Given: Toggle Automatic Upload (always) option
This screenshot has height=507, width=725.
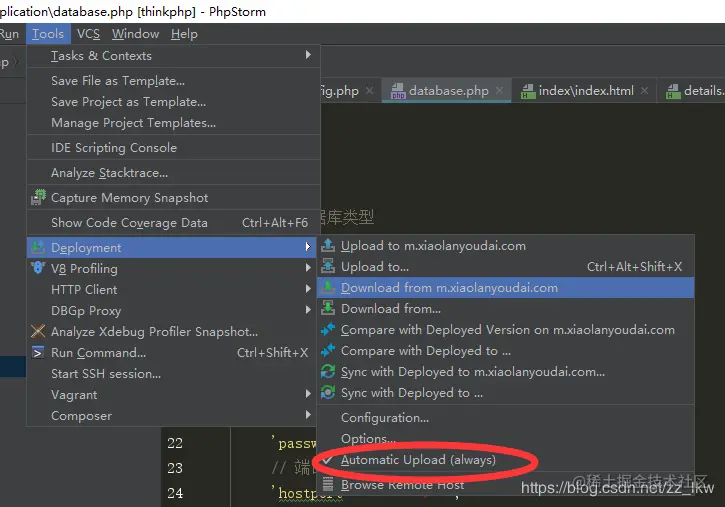Looking at the screenshot, I should 505,460.
